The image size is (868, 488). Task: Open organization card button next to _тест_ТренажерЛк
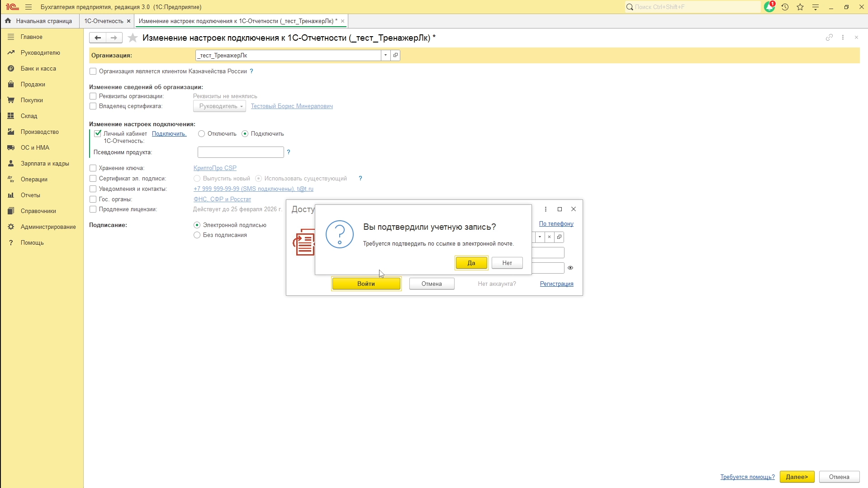point(395,55)
